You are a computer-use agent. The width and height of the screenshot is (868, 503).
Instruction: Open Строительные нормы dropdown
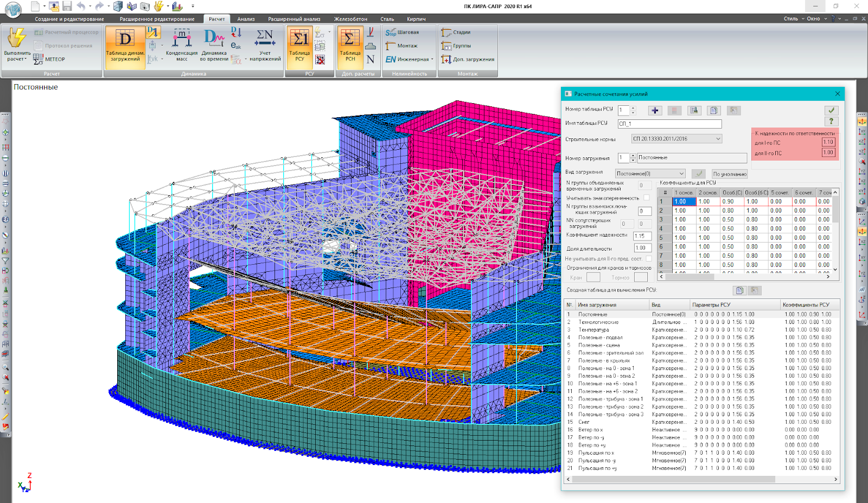coord(676,139)
